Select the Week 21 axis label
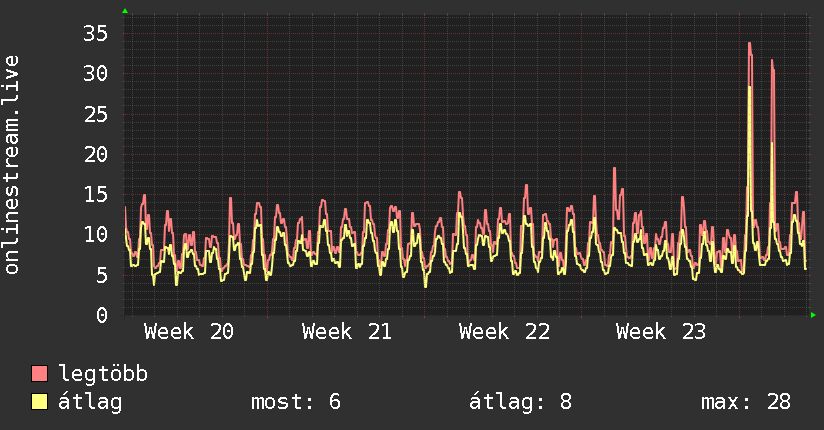Viewport: 824px width, 430px height. (346, 332)
